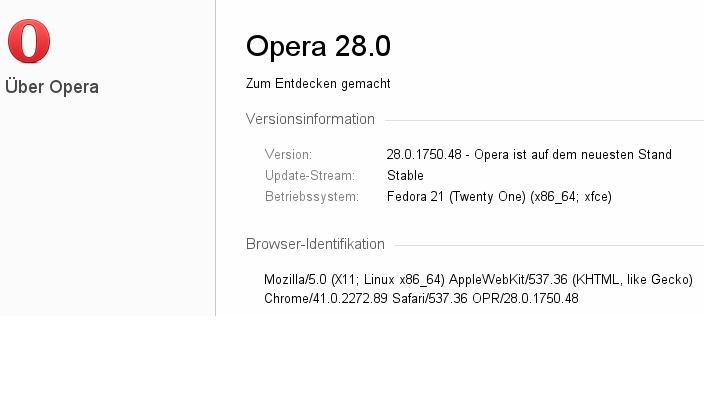Click the OPR/28.0.1750.48 text
This screenshot has width=704, height=400.
pyautogui.click(x=525, y=299)
